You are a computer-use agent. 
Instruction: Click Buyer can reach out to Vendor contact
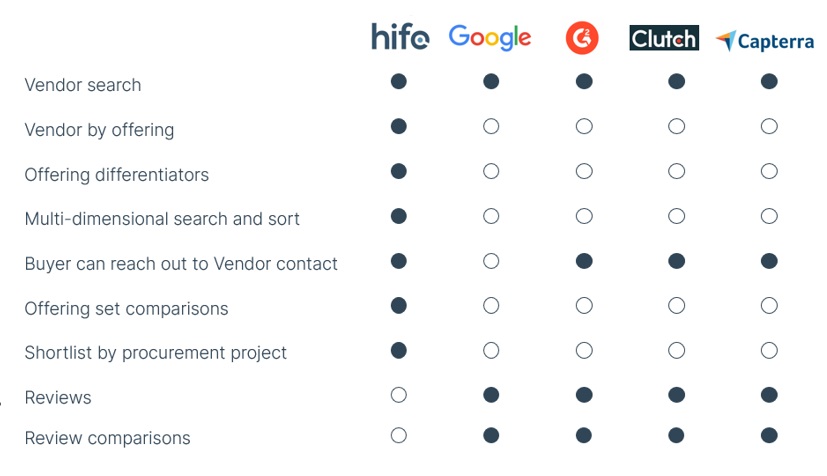(x=181, y=264)
